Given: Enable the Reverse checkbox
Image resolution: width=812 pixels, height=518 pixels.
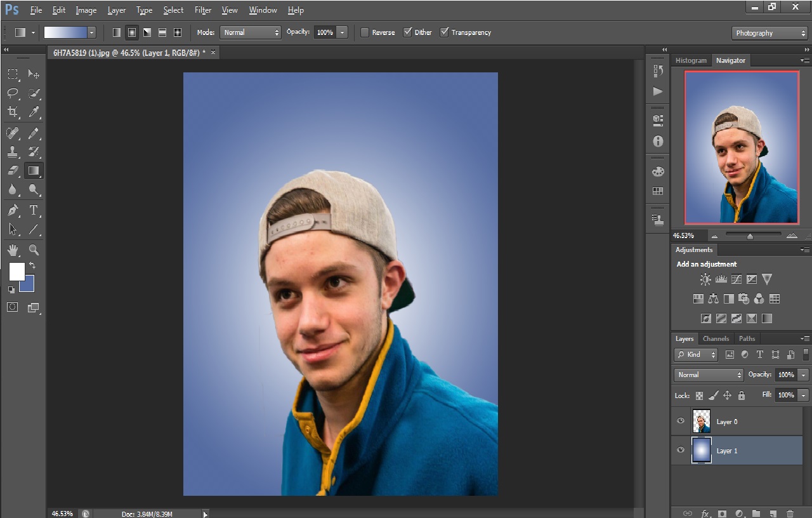Looking at the screenshot, I should [x=365, y=32].
